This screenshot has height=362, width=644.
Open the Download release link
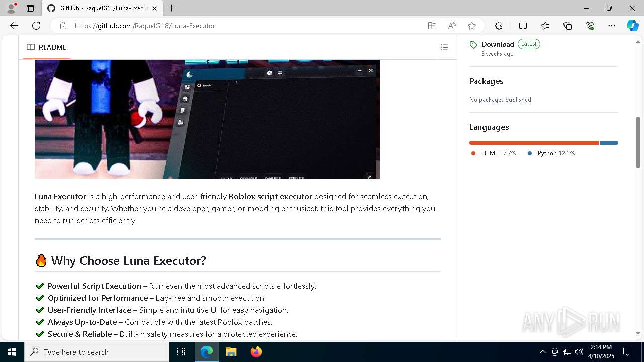(x=498, y=44)
